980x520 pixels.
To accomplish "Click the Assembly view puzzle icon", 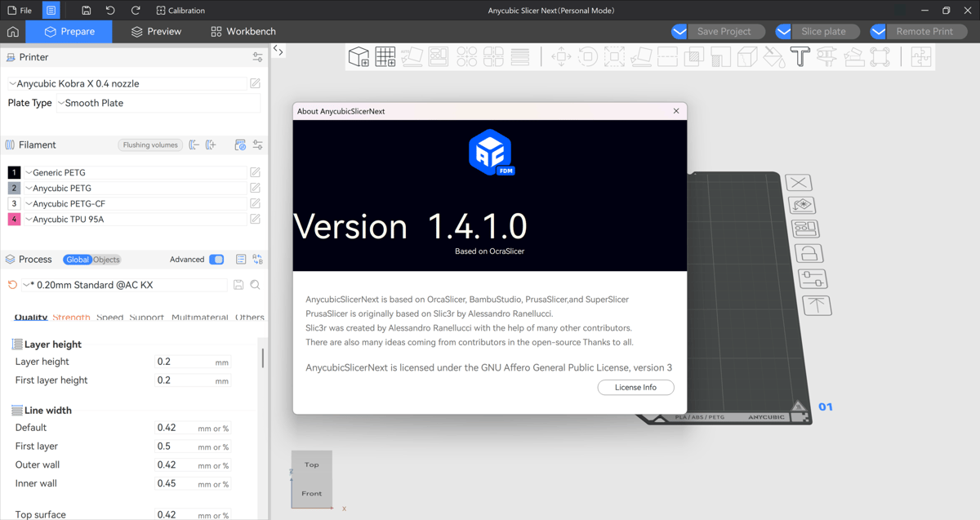I will [921, 56].
